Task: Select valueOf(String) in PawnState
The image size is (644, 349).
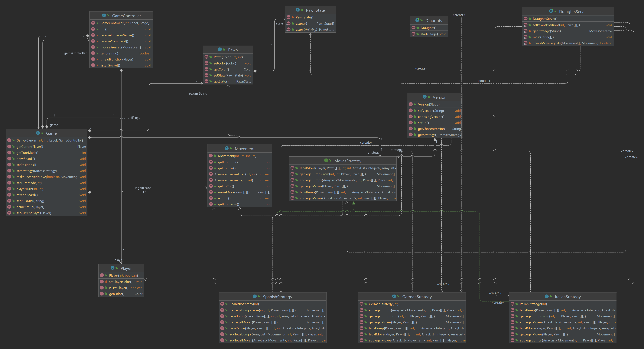Action: 311,30
